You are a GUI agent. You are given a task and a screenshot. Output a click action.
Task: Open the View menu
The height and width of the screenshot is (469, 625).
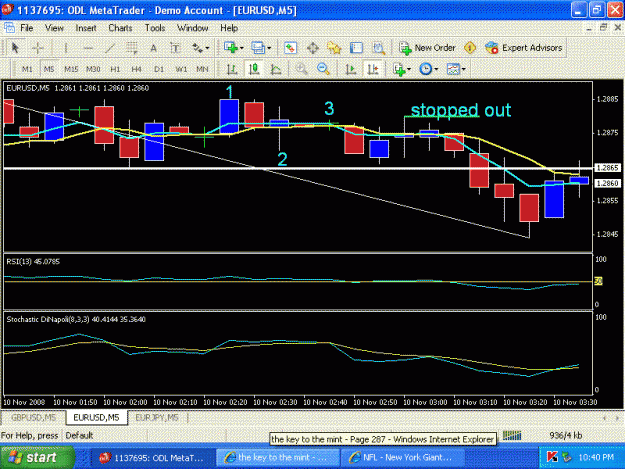pyautogui.click(x=54, y=28)
